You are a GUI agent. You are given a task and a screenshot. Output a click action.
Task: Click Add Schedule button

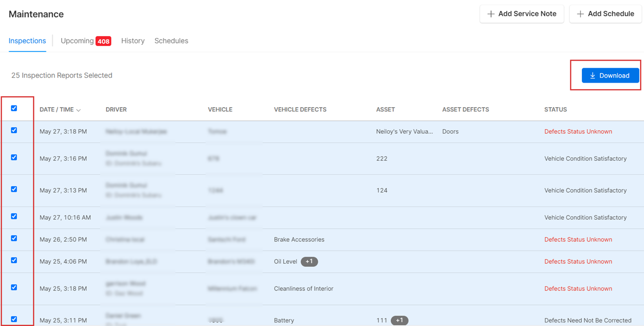pyautogui.click(x=605, y=14)
